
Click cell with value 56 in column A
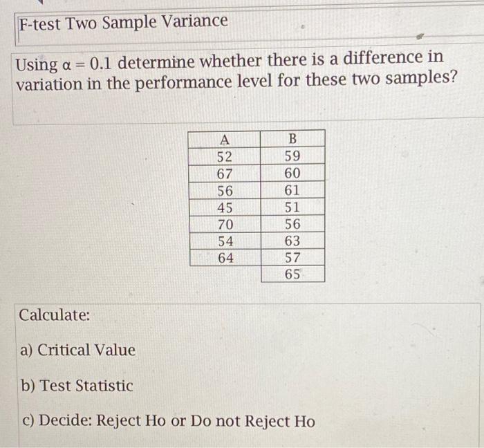point(225,191)
